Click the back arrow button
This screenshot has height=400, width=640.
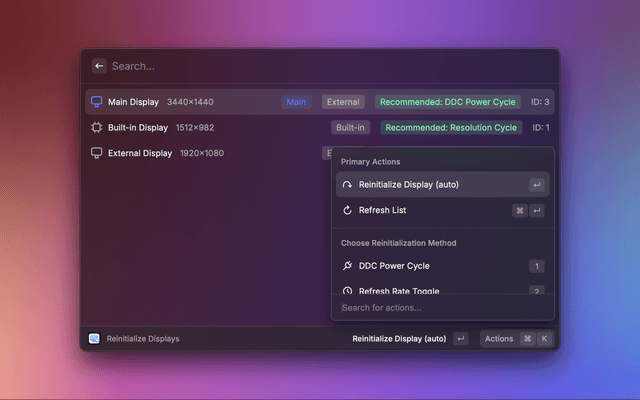point(99,66)
